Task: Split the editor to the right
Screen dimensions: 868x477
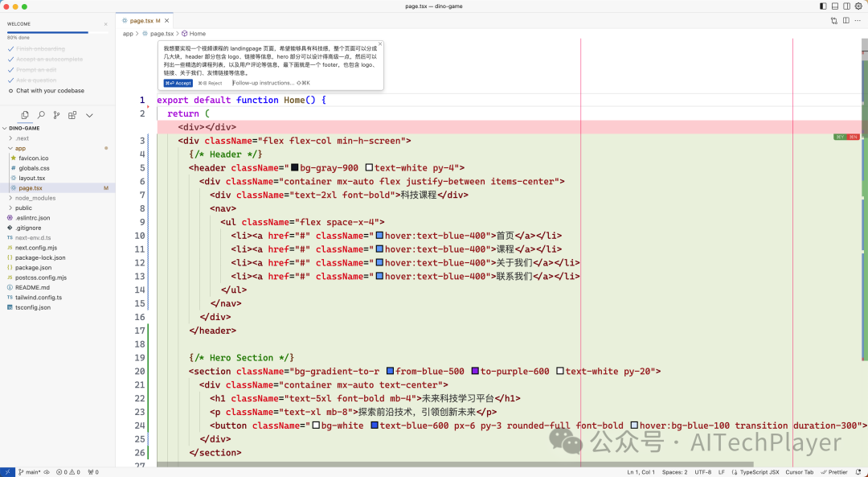Action: tap(845, 20)
